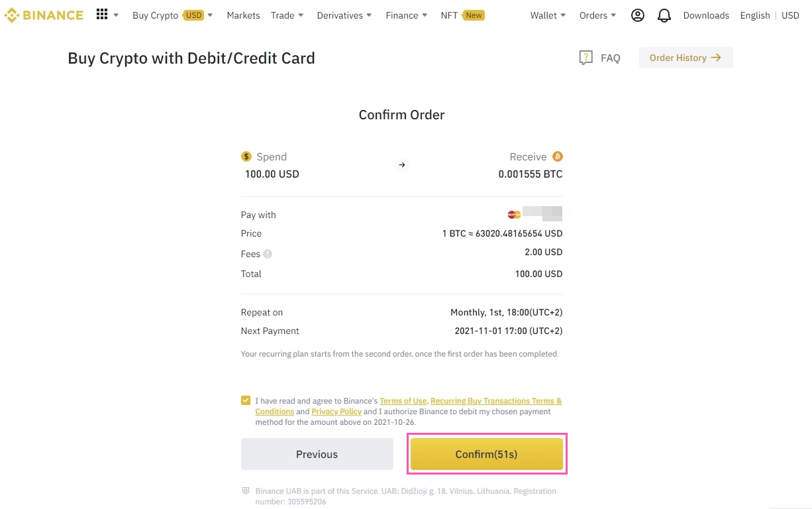Click the USD dollar coin icon

click(246, 157)
